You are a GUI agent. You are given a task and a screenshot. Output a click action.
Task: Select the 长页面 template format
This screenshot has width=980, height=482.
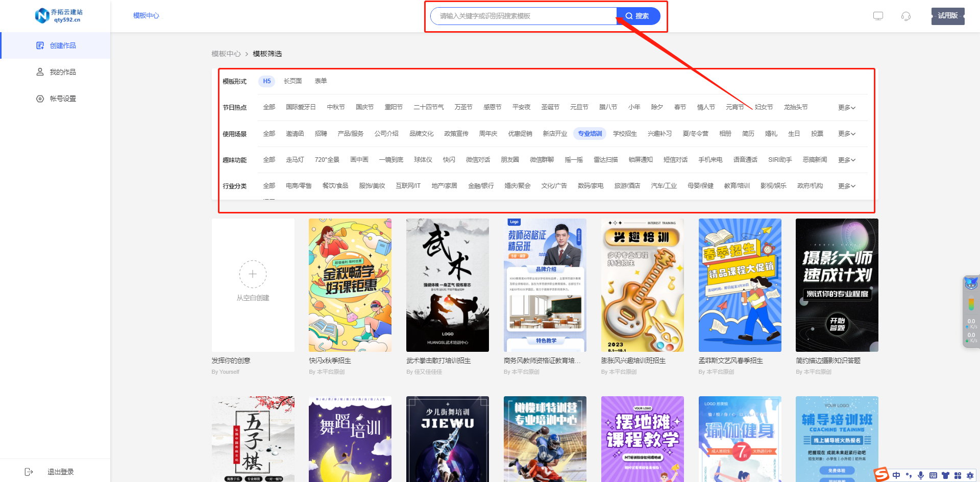coord(292,81)
